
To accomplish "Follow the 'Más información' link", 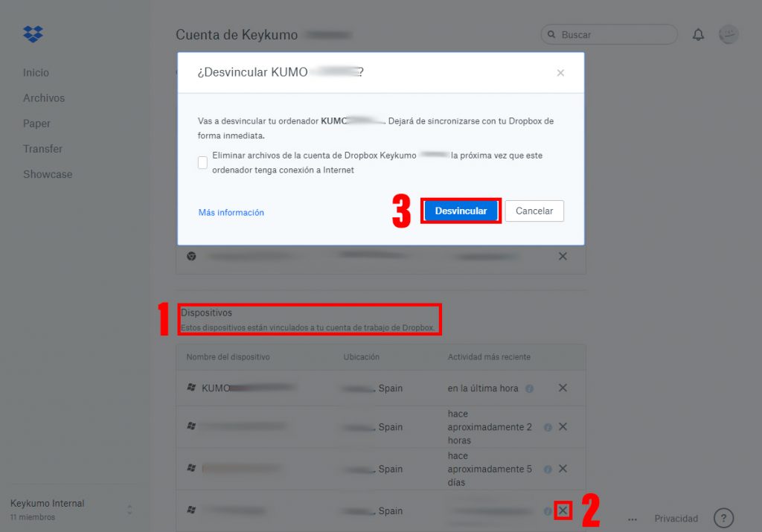I will 231,212.
